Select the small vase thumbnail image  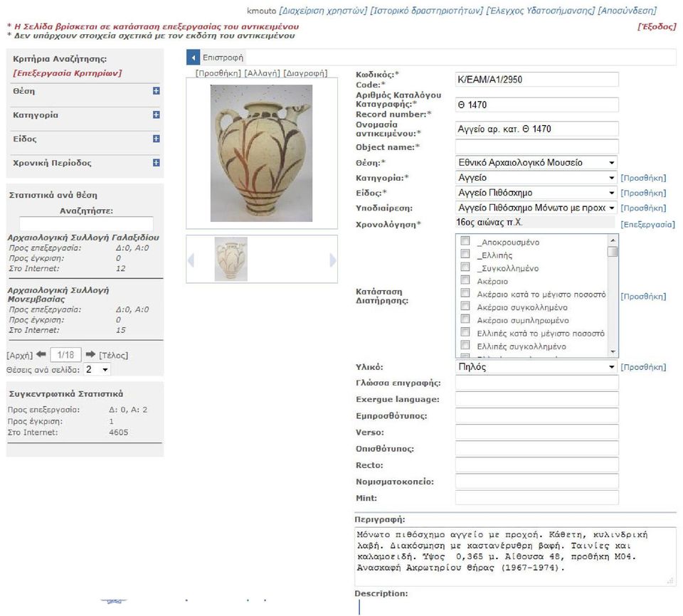(x=231, y=259)
